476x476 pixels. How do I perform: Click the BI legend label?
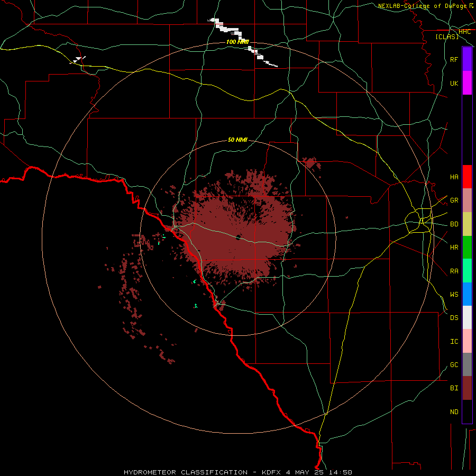454,388
